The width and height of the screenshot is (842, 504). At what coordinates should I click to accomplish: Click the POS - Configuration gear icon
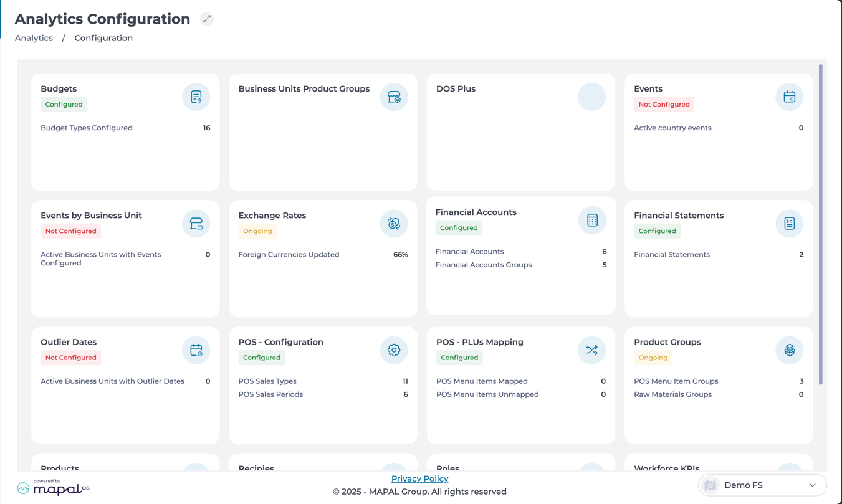tap(394, 350)
